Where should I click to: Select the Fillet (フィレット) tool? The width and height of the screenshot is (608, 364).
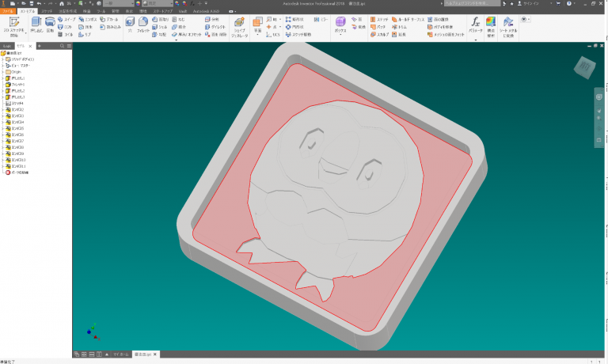pyautogui.click(x=143, y=25)
